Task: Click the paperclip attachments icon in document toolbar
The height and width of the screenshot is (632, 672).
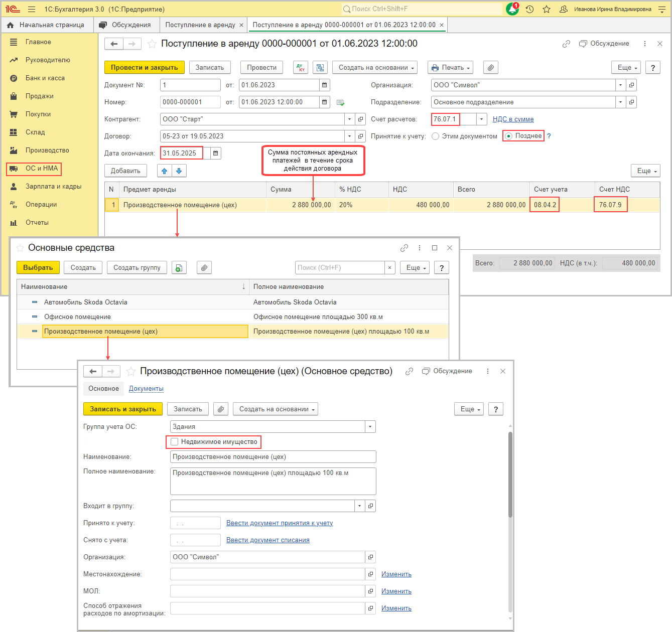Action: pyautogui.click(x=491, y=68)
